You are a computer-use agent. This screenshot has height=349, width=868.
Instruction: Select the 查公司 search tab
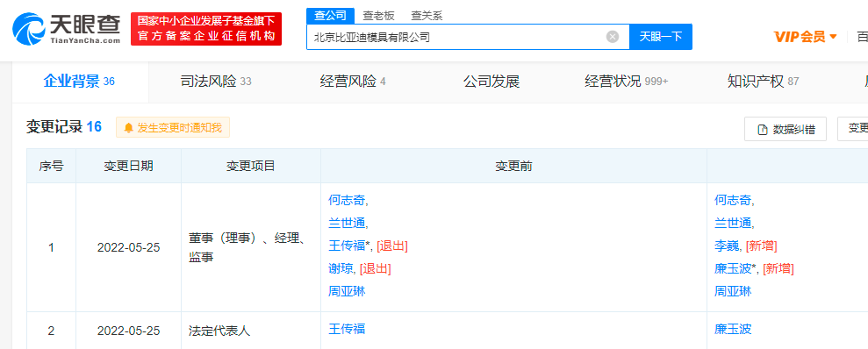coord(330,16)
